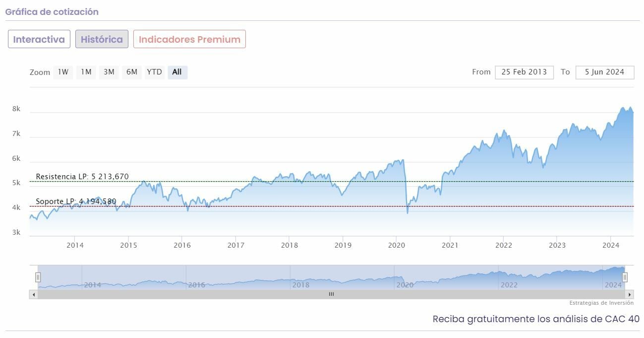
Task: Choose the 6M zoom range
Action: [132, 72]
